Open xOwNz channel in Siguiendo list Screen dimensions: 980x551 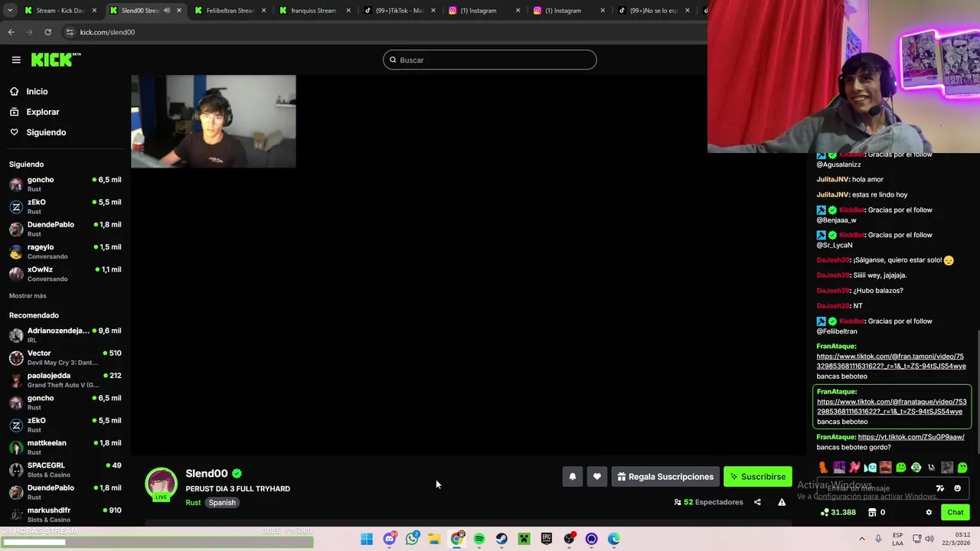tap(65, 273)
